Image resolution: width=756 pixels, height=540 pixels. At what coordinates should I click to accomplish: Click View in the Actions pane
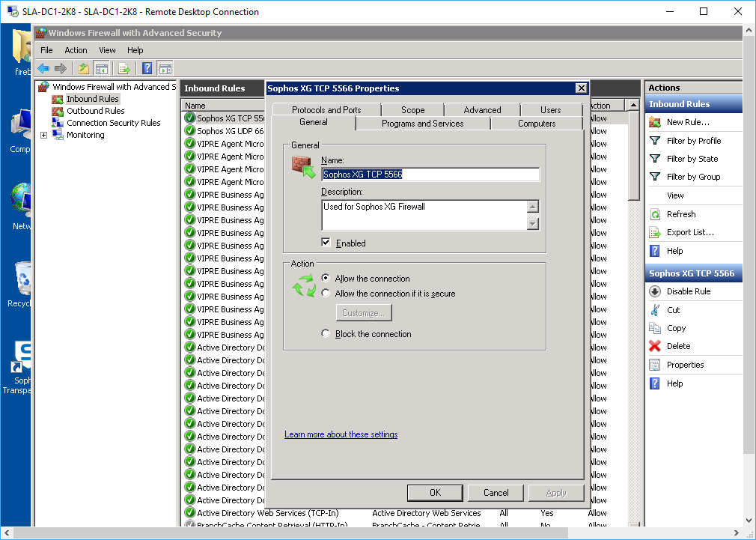[675, 195]
